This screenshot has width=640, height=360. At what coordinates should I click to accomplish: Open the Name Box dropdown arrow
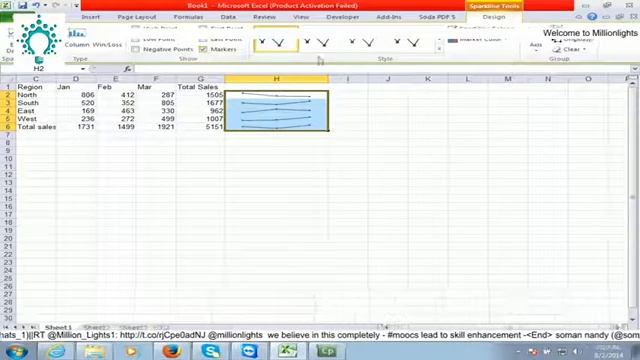[83, 69]
